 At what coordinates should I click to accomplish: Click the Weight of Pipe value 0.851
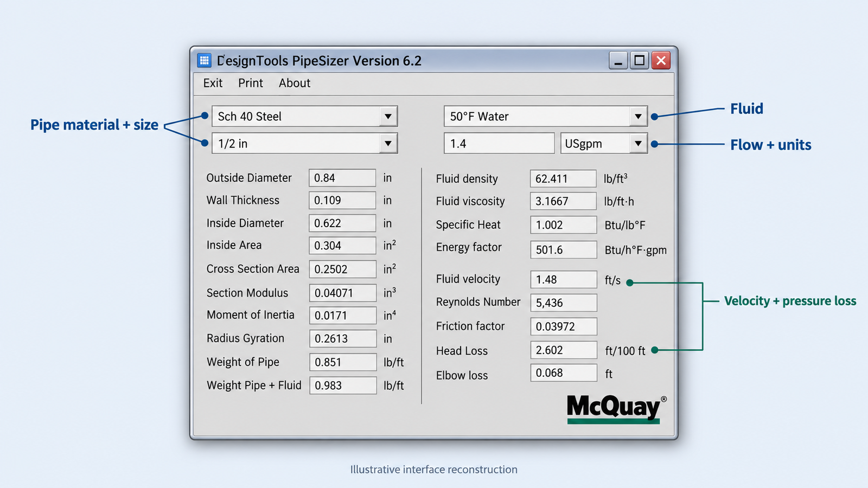click(x=343, y=362)
